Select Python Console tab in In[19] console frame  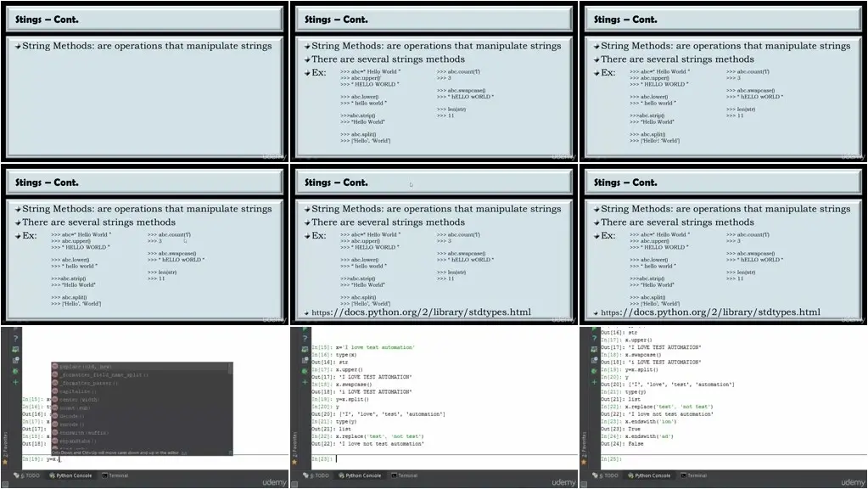70,475
